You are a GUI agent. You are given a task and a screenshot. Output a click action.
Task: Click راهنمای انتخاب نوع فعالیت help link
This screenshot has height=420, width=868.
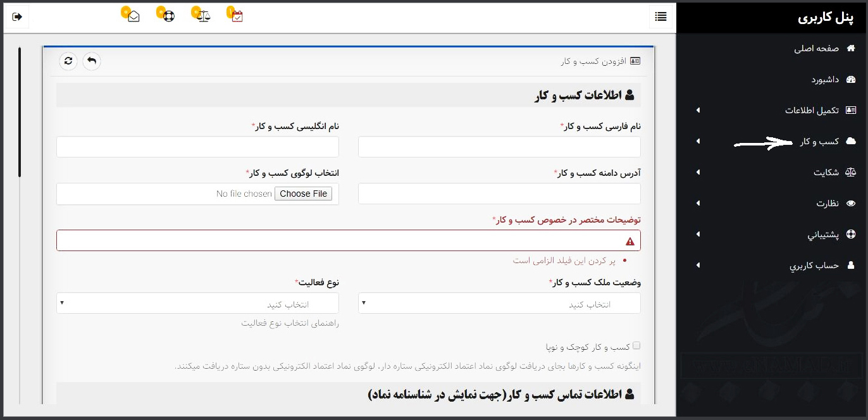tap(290, 323)
